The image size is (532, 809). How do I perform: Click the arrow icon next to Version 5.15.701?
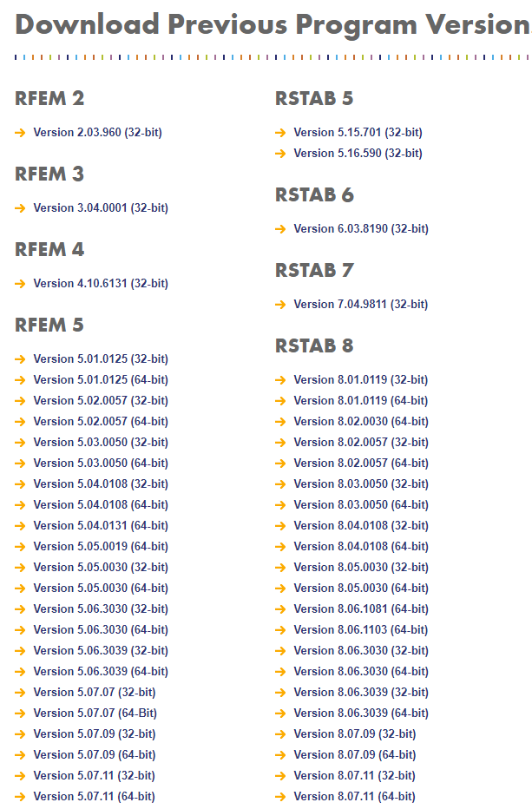(x=279, y=133)
